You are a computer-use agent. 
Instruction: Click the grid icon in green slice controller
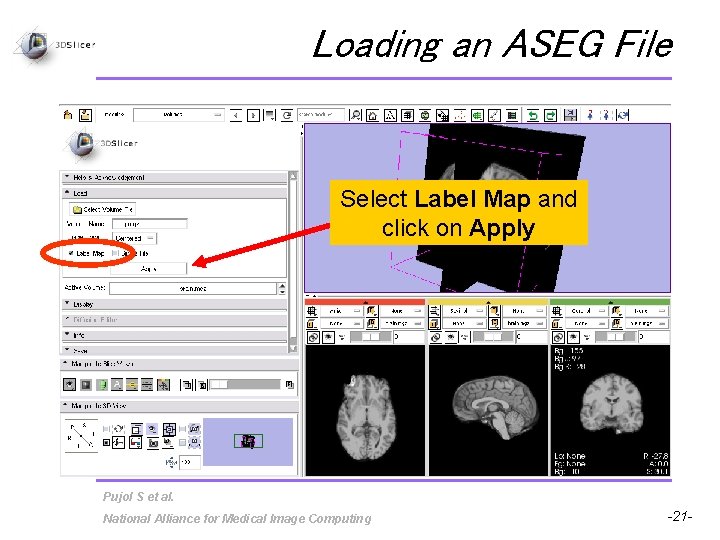point(557,311)
